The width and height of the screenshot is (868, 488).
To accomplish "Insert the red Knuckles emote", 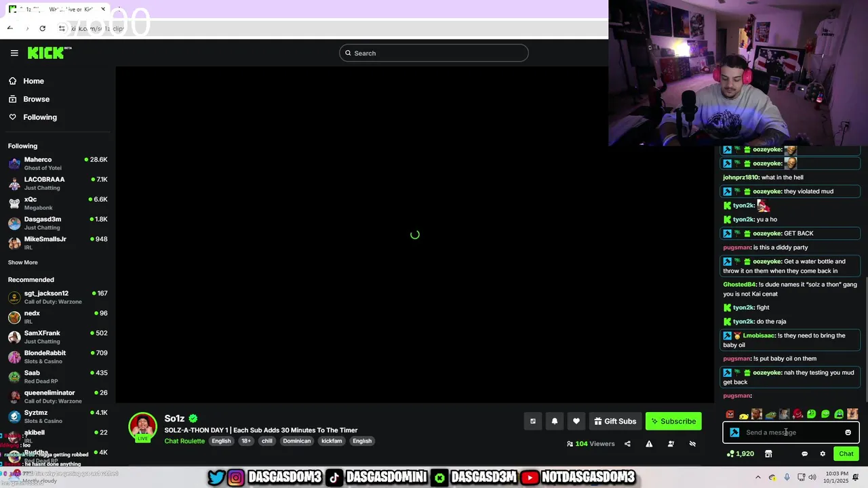I will [798, 414].
